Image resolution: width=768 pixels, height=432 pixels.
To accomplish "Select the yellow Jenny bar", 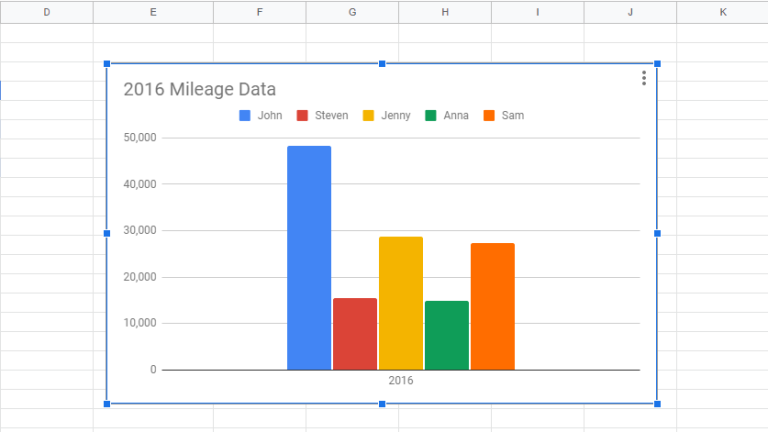I will click(x=400, y=303).
